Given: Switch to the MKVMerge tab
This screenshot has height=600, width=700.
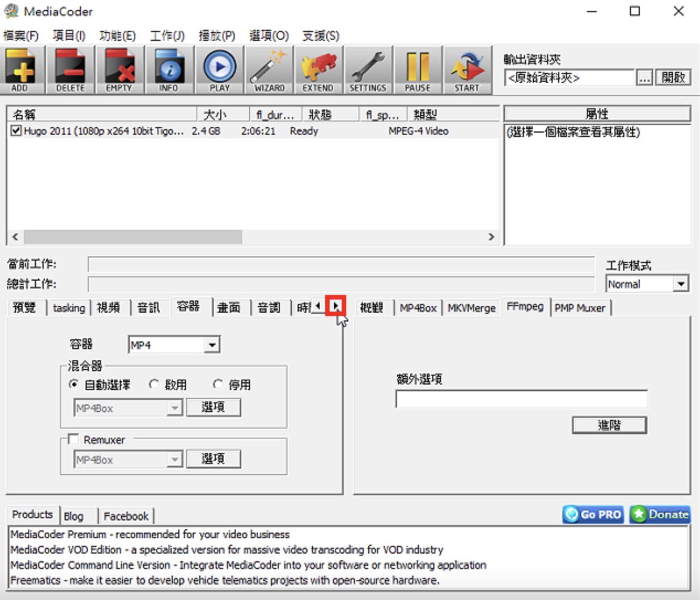Looking at the screenshot, I should click(x=471, y=308).
